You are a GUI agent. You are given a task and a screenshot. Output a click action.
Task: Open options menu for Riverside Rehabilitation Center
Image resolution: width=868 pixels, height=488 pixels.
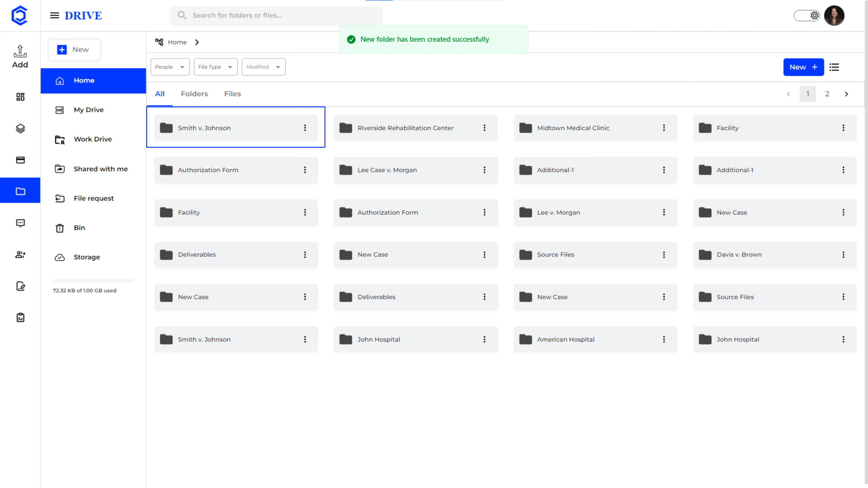pos(484,128)
